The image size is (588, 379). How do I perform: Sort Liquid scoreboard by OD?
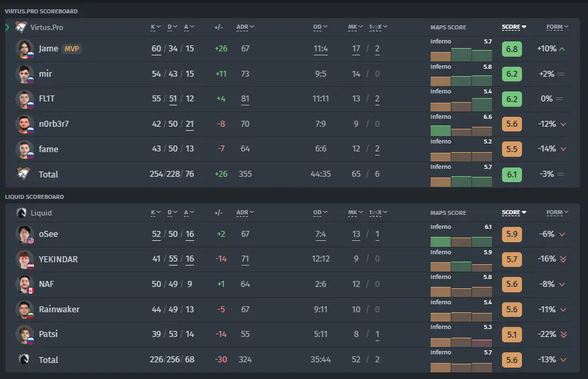click(320, 212)
